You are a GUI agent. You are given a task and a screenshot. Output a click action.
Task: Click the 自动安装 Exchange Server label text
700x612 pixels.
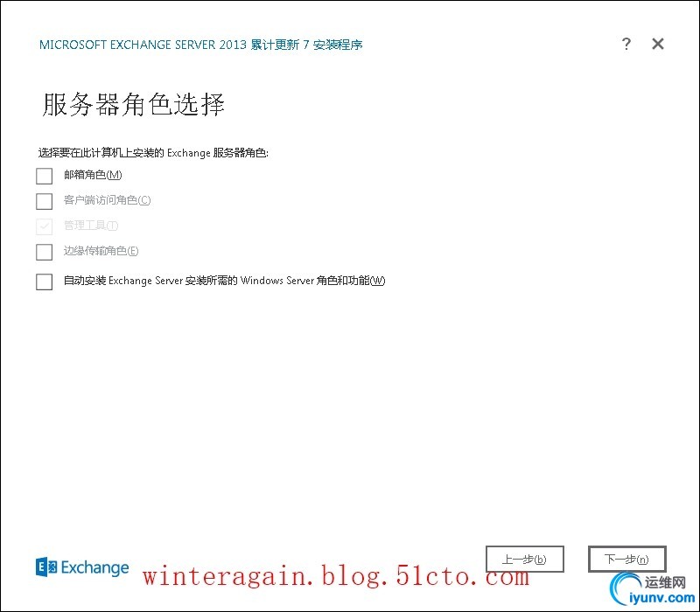(224, 281)
